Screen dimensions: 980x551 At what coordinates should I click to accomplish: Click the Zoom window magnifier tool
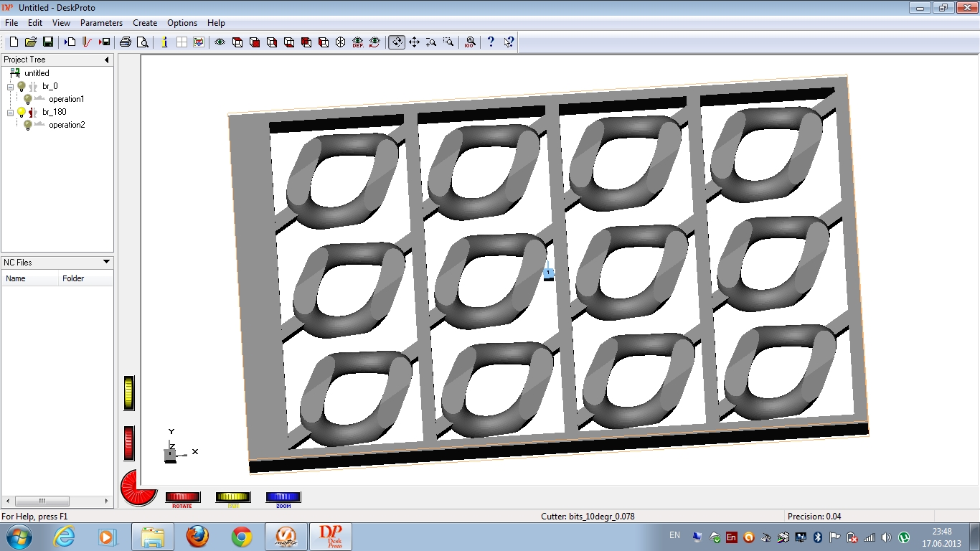pos(448,42)
